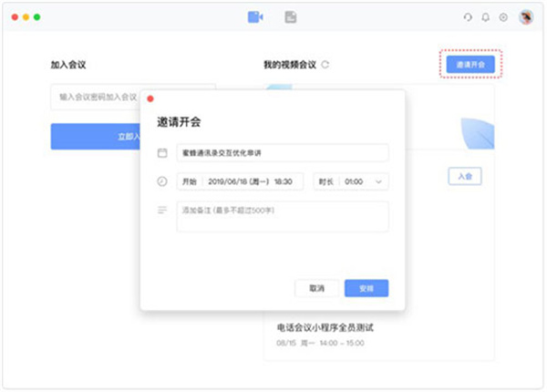The width and height of the screenshot is (547, 392).
Task: Click the user profile avatar
Action: pos(526,17)
